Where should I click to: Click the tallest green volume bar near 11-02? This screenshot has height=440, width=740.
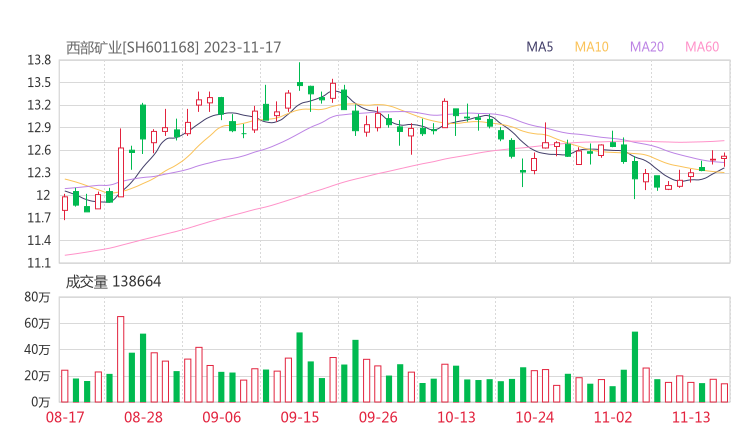tap(635, 367)
